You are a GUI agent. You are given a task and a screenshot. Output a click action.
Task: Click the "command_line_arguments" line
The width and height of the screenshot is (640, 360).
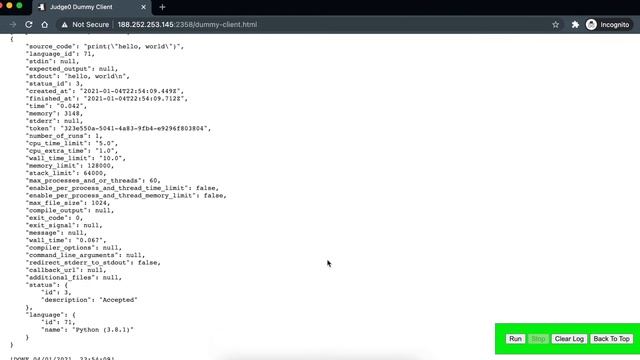click(86, 255)
